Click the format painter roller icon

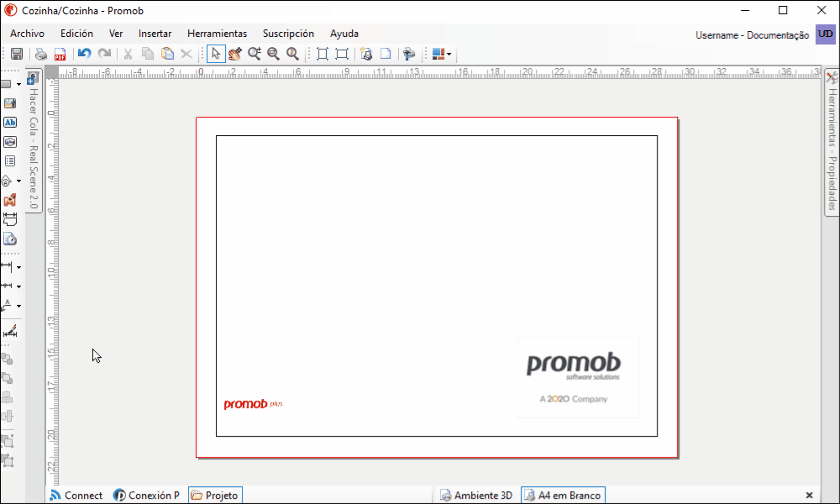click(x=409, y=54)
